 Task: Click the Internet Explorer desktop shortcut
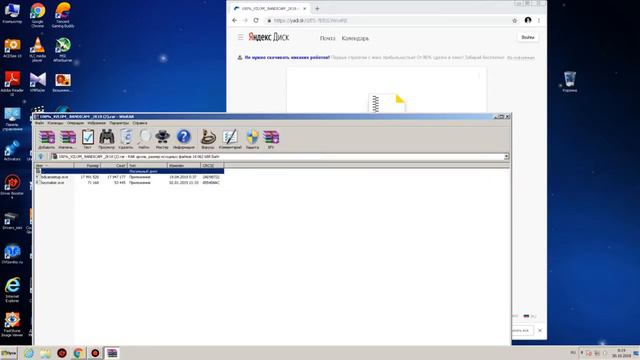[x=12, y=289]
